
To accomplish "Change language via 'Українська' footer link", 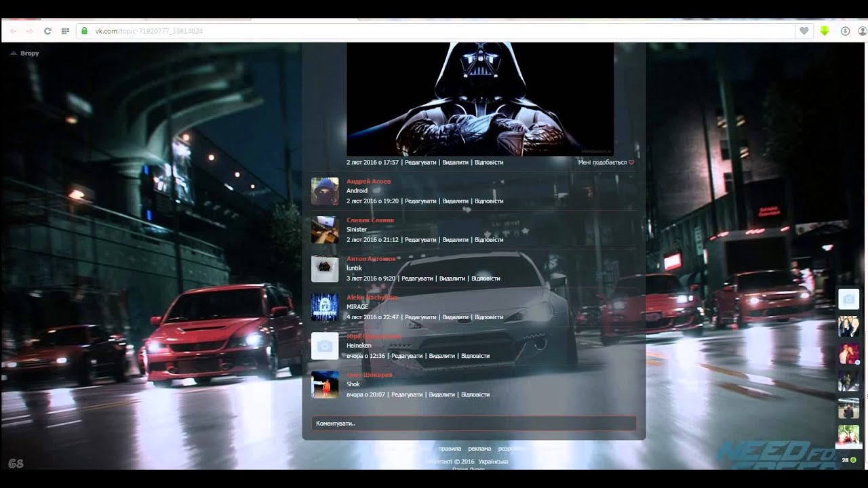I will (493, 462).
